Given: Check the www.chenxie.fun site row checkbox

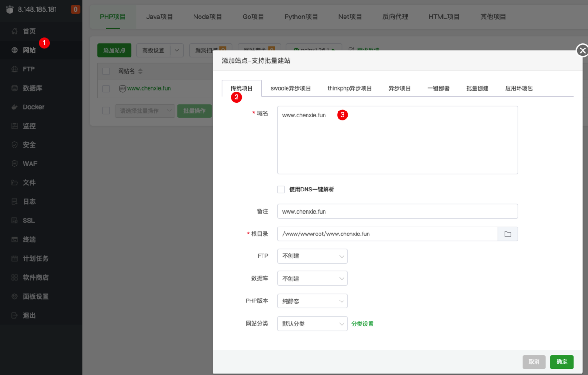Looking at the screenshot, I should [x=106, y=88].
